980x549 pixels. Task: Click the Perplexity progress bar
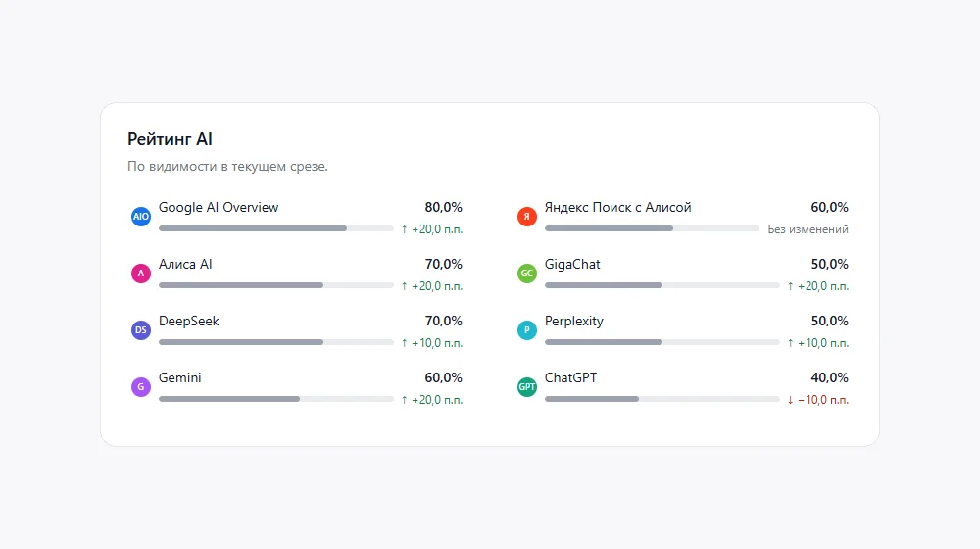pos(661,343)
